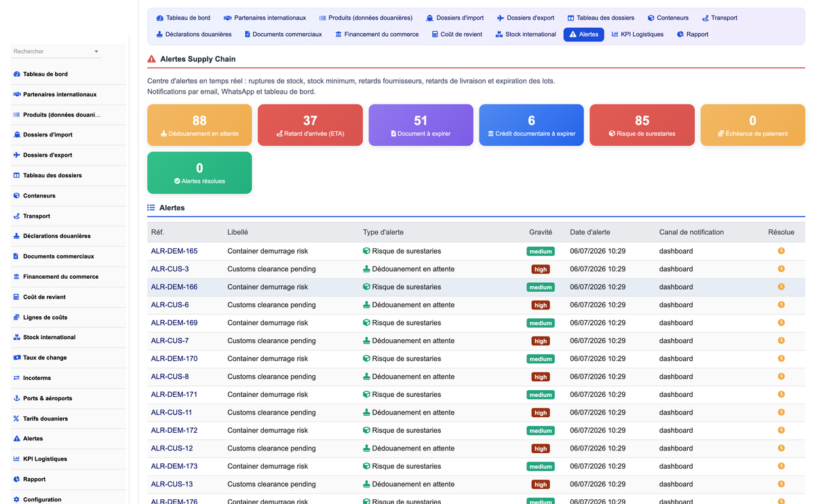Viewport: 814px width, 504px height.
Task: Click the stamp icon beside Déclarations douanières in the sidebar
Action: pyautogui.click(x=16, y=236)
